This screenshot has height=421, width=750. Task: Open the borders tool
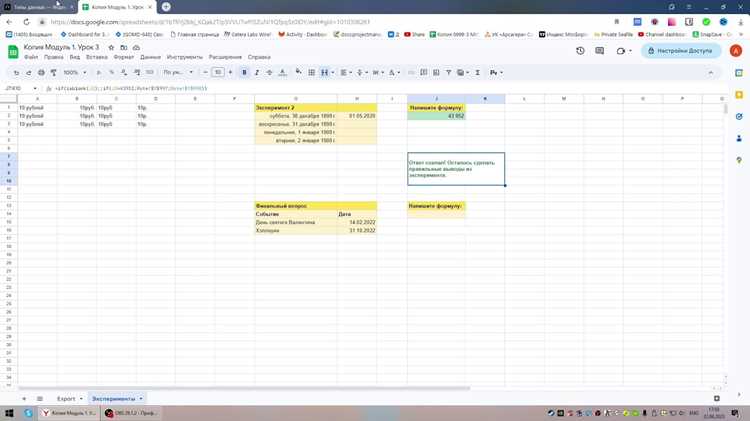[x=311, y=73]
